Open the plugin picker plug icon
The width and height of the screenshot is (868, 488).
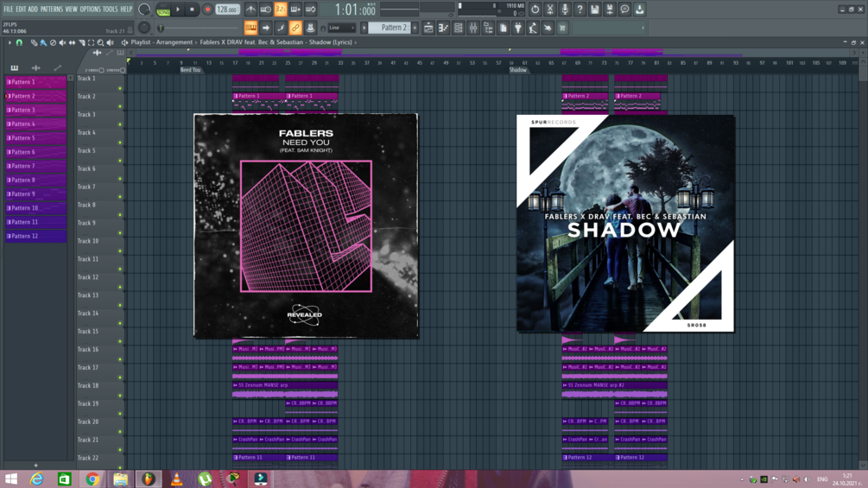point(518,29)
